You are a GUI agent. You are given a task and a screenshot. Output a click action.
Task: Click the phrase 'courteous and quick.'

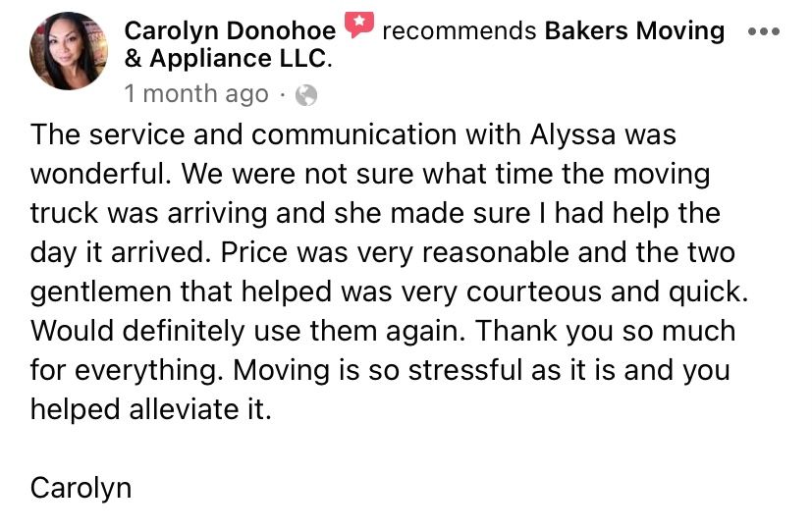pos(608,292)
